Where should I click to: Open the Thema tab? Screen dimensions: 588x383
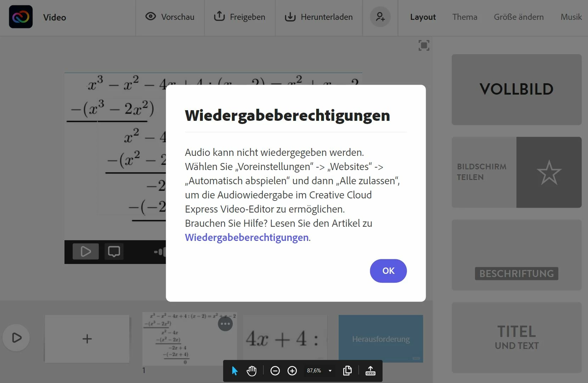(465, 17)
